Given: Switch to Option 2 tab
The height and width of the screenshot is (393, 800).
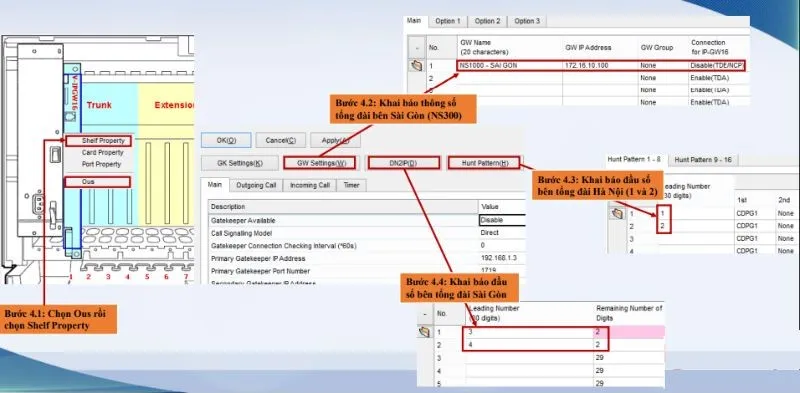Looking at the screenshot, I should click(x=487, y=21).
